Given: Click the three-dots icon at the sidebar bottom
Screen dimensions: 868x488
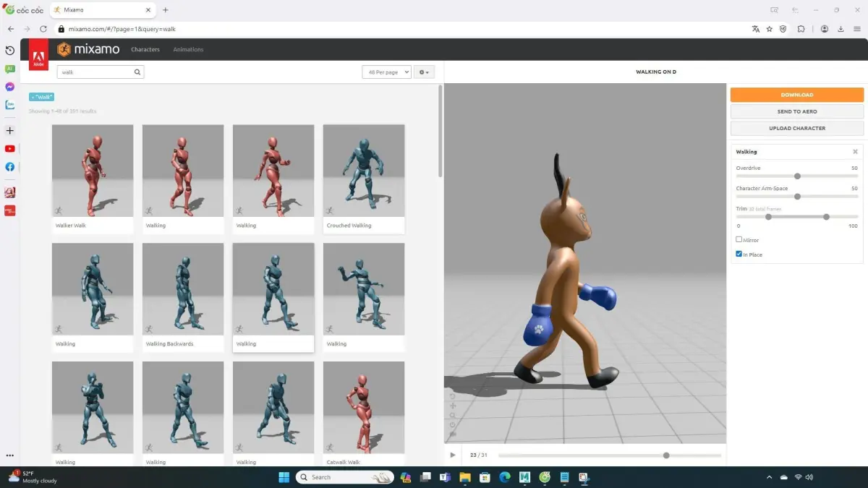Looking at the screenshot, I should [x=9, y=455].
